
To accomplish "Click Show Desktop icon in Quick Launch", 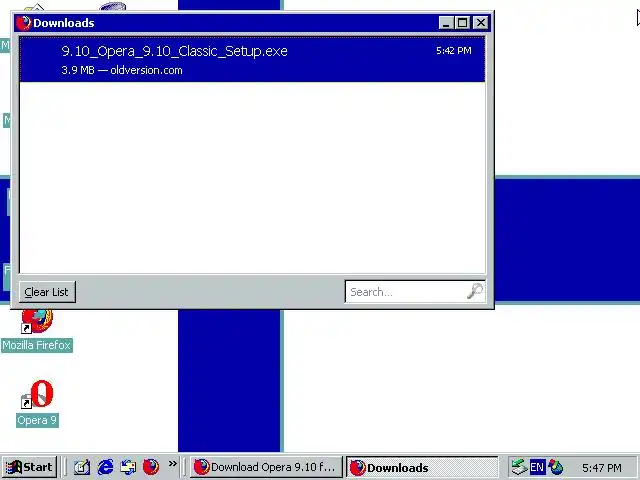I will [x=82, y=467].
